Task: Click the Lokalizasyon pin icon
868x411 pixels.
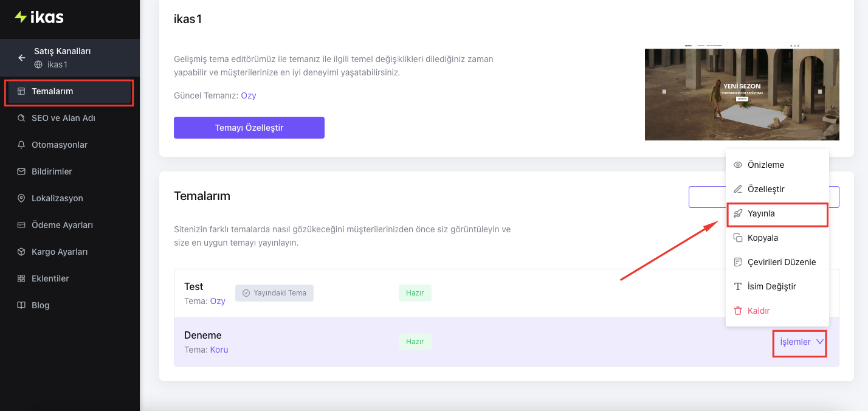Action: click(x=21, y=198)
